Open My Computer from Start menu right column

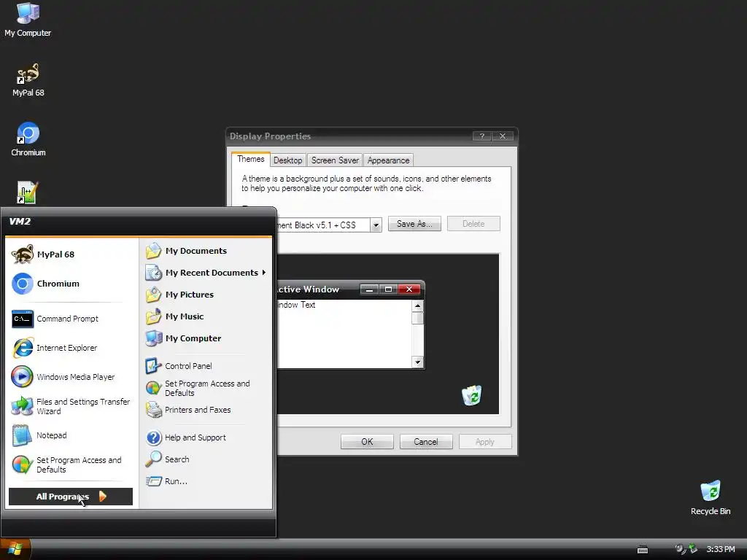point(206,338)
